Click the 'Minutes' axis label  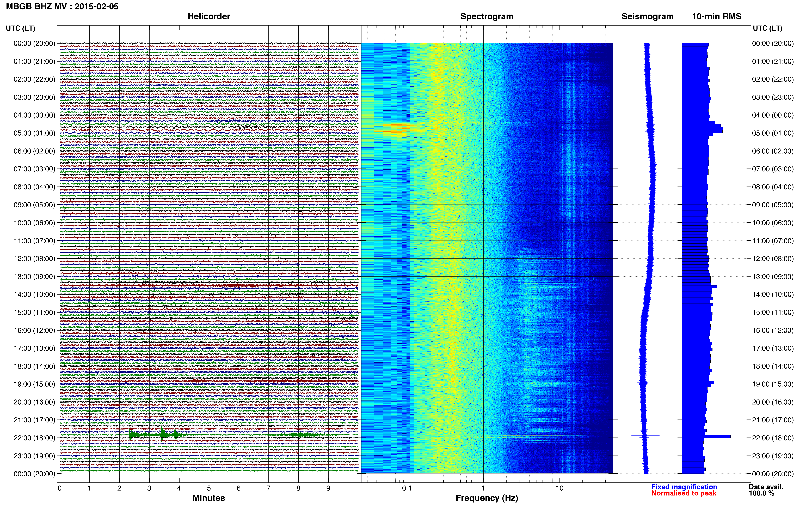click(x=209, y=498)
